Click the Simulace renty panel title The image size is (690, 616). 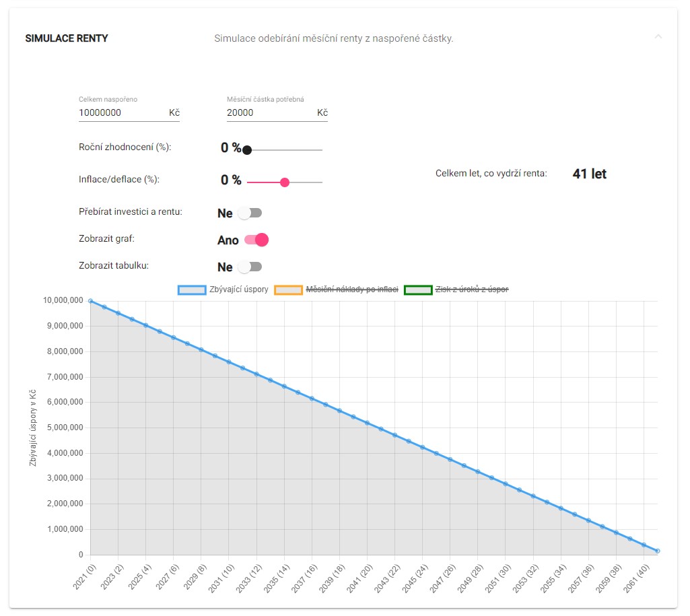tap(67, 38)
